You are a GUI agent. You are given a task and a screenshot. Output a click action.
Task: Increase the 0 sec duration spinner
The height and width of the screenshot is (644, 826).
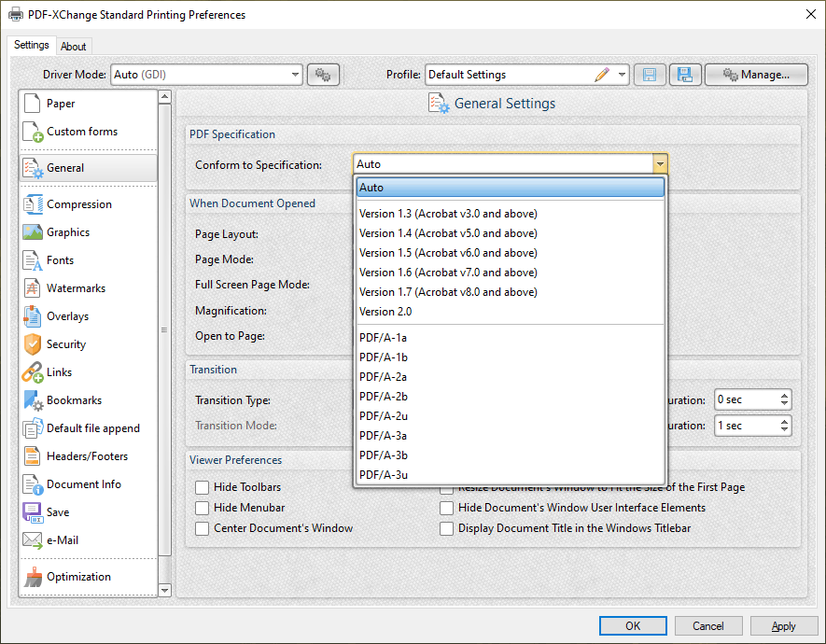pos(784,395)
